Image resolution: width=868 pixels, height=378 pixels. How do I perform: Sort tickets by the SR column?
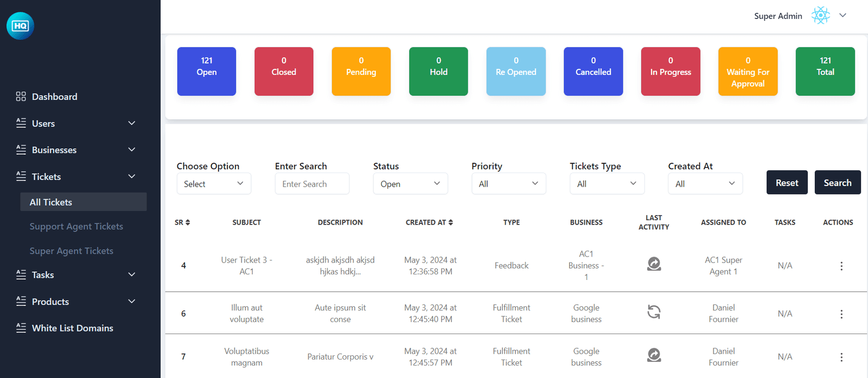[182, 222]
